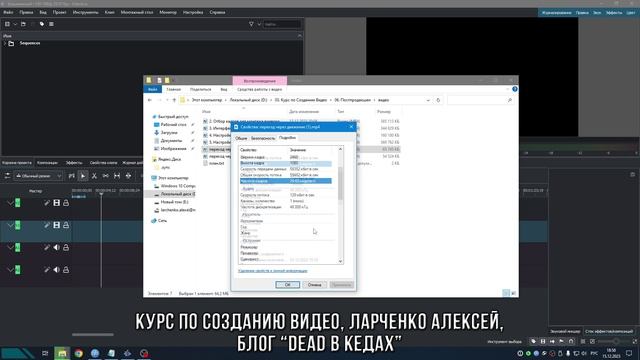This screenshot has height=360, width=640.
Task: Open the Обычный режим edit mode dropdown
Action: coord(38,176)
